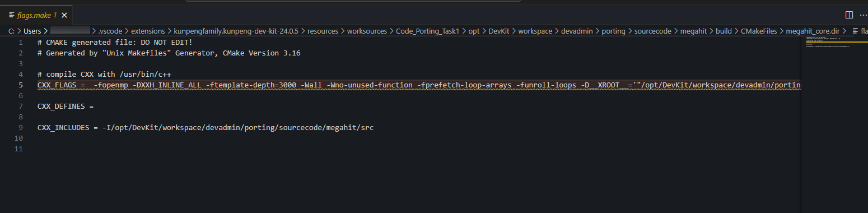Expand the CMakeFiles breadcrumb segment
This screenshot has width=868, height=213.
coord(759,31)
